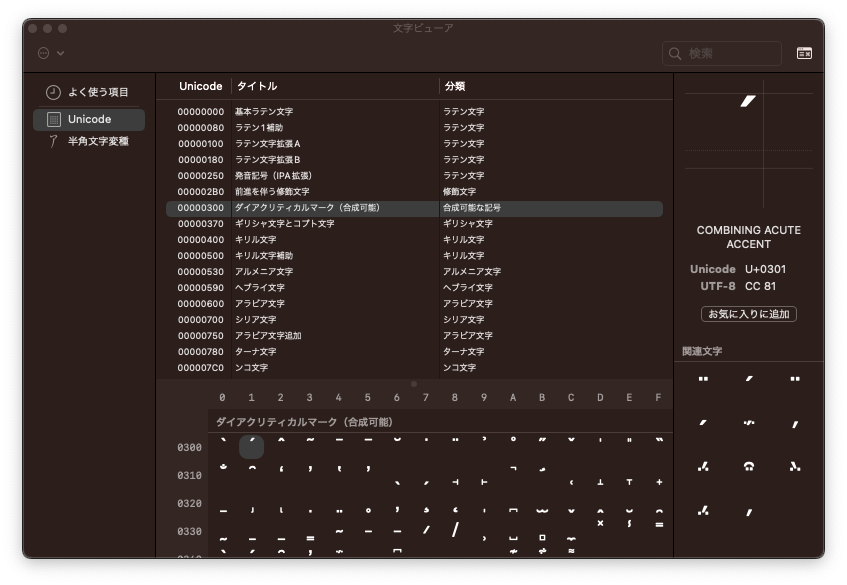This screenshot has width=847, height=585.
Task: Click the 関連文字 section heading
Action: 702,351
